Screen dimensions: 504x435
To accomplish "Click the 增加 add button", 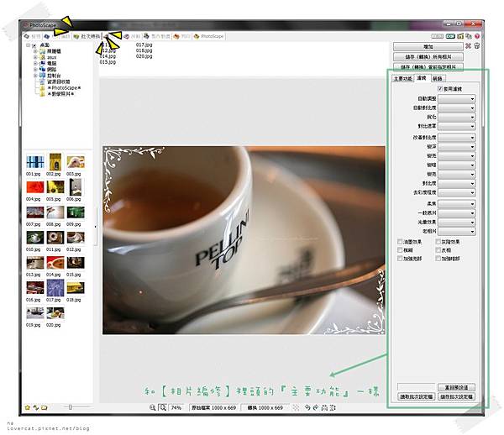I will 428,46.
